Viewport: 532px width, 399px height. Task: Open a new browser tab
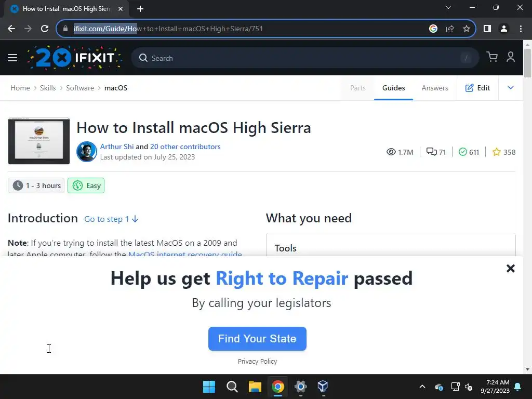point(140,9)
